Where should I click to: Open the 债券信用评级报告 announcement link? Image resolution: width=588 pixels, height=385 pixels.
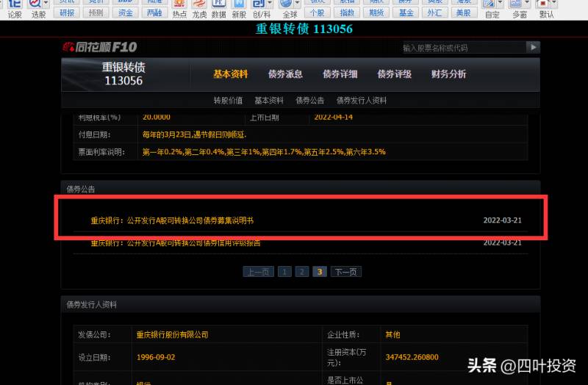[176, 243]
